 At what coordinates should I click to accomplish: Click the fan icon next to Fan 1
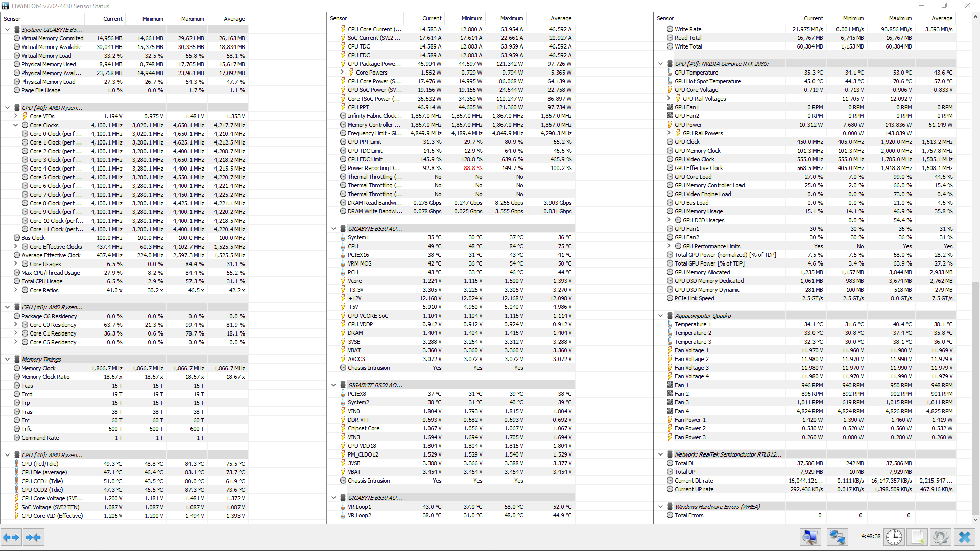[x=670, y=385]
